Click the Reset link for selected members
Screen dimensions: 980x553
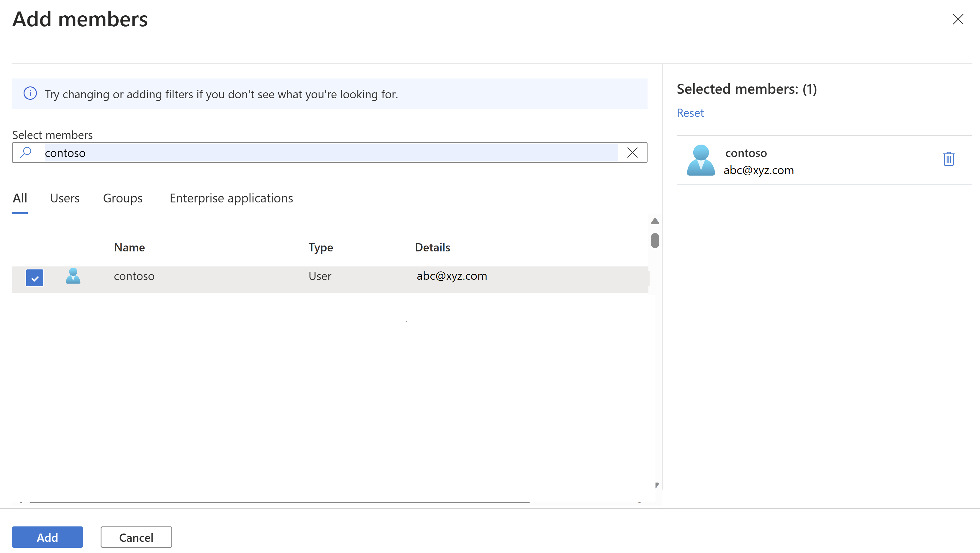[690, 112]
